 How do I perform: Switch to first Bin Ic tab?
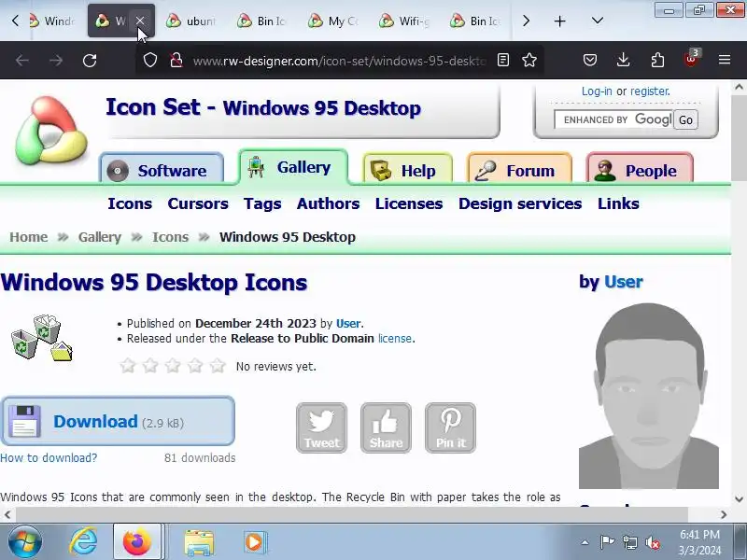tap(262, 21)
